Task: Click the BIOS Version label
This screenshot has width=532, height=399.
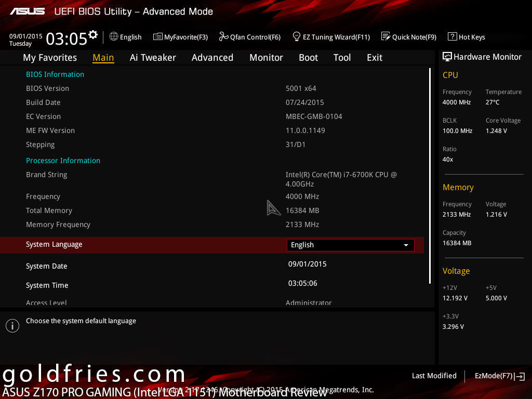Action: pyautogui.click(x=47, y=88)
